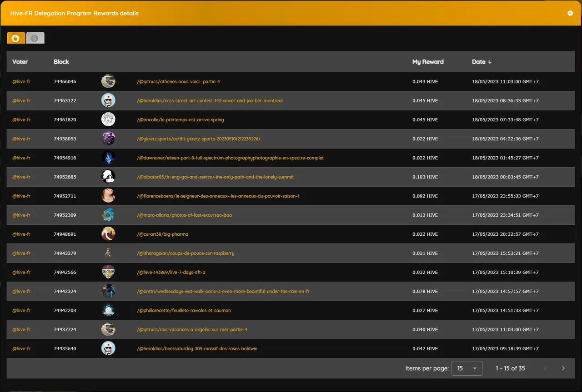Open the Items per page dropdown

point(467,368)
